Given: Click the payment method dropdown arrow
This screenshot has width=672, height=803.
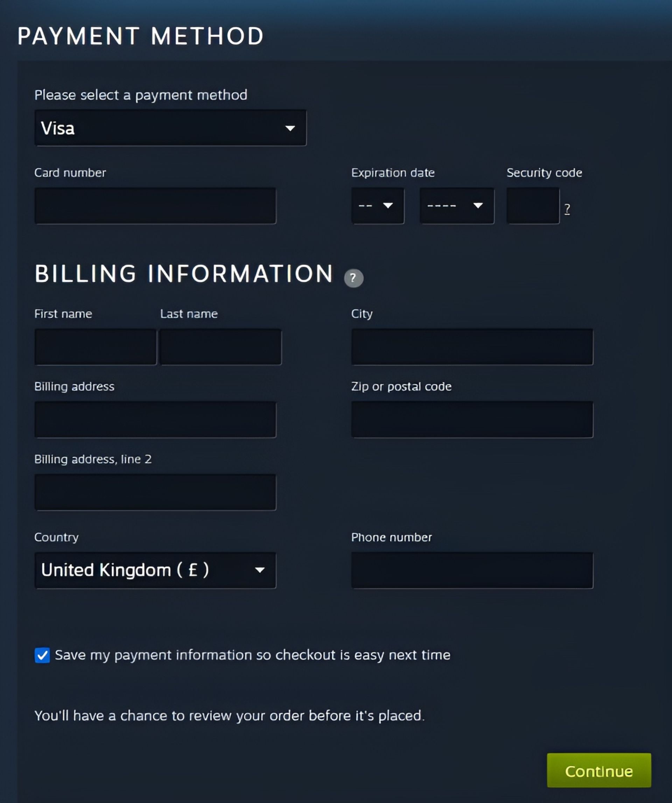Looking at the screenshot, I should pos(290,128).
